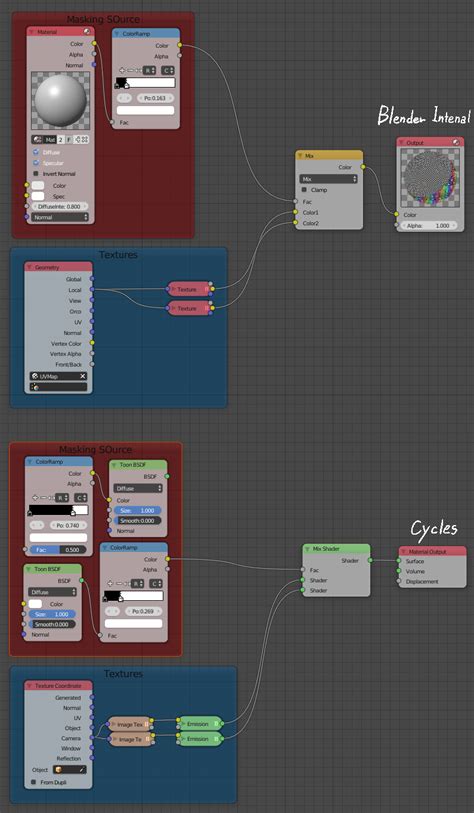474x813 pixels.
Task: Adjust the DiffuseInte 0.800 slider
Action: pyautogui.click(x=59, y=206)
